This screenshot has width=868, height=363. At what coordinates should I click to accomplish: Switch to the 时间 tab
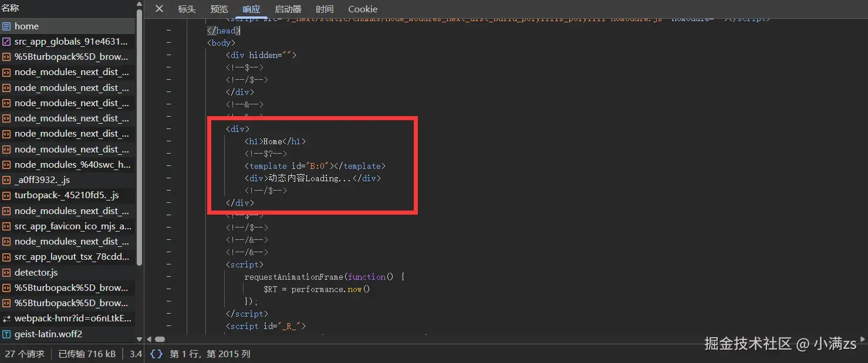(325, 9)
